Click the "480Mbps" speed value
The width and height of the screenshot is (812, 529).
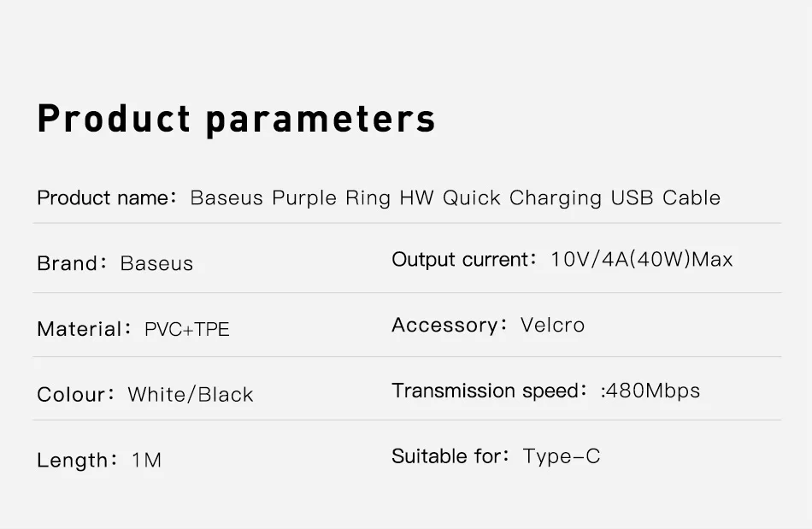click(653, 391)
